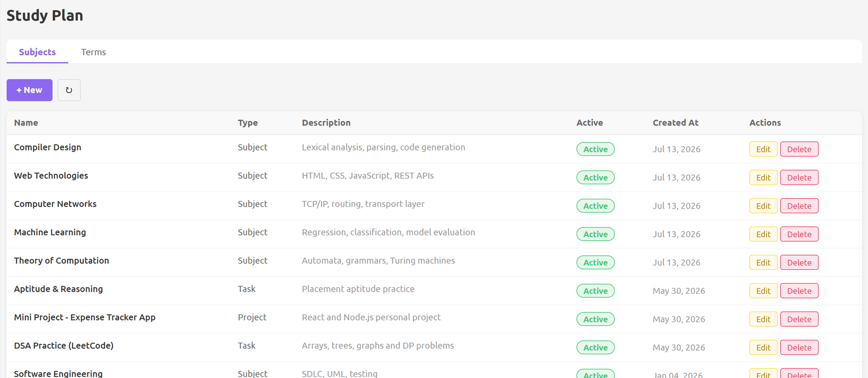Click 'React and Node.js personal project' description

point(371,317)
